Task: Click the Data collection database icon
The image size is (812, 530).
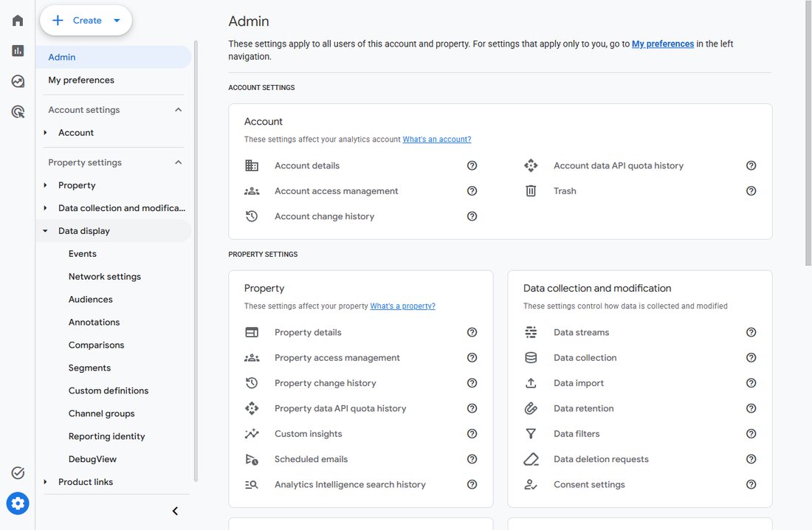Action: (x=531, y=357)
